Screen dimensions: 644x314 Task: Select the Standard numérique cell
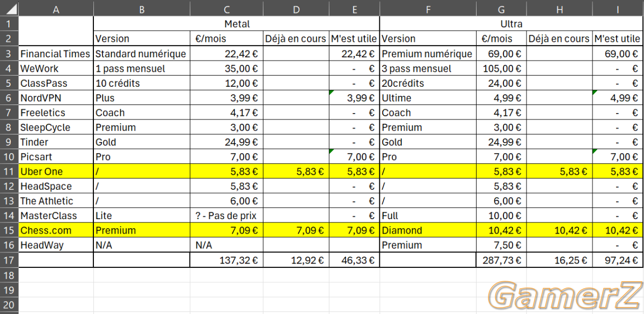click(142, 54)
